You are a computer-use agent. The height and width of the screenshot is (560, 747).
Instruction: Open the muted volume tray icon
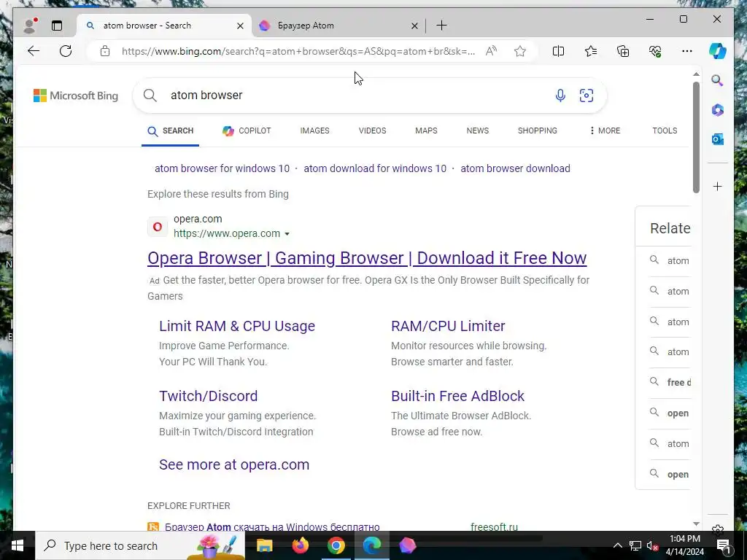click(x=653, y=545)
